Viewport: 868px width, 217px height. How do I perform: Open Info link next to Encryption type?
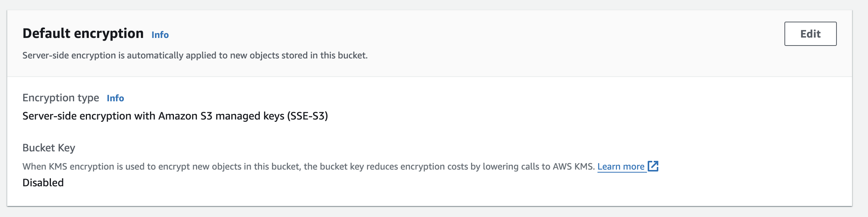click(115, 98)
